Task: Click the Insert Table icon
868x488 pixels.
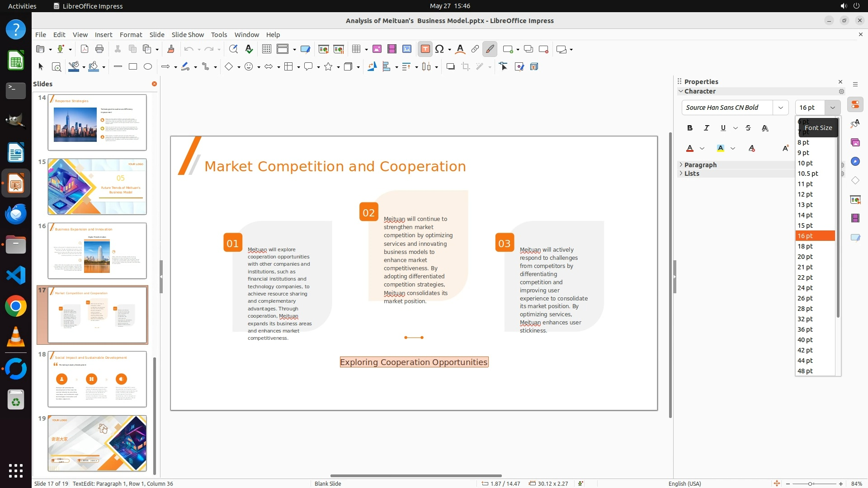Action: pyautogui.click(x=357, y=49)
